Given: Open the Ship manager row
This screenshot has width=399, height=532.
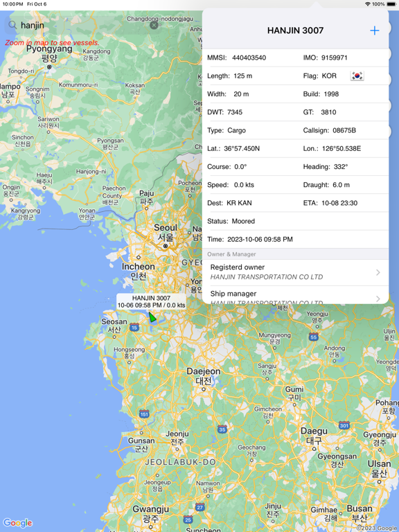Looking at the screenshot, I should pos(295,295).
